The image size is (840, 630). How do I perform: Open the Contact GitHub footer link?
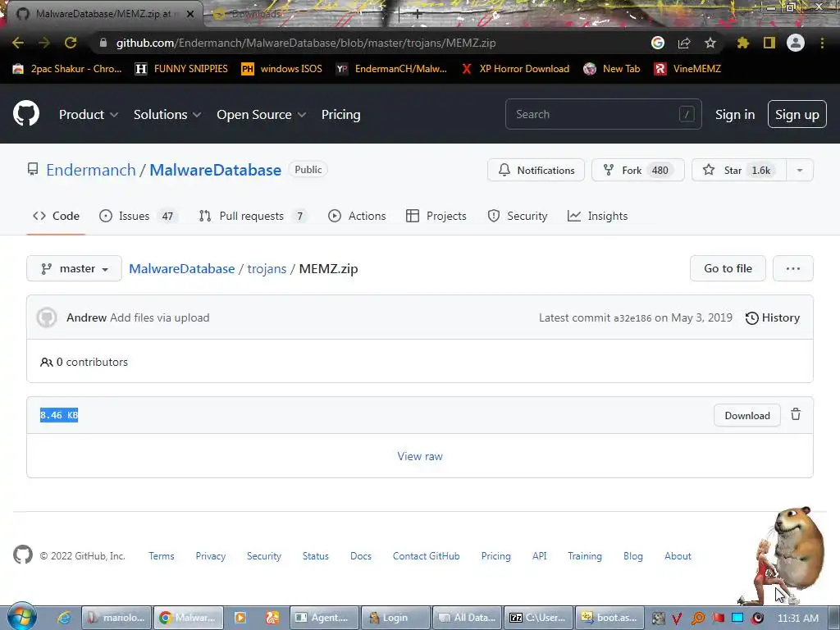[x=426, y=555]
